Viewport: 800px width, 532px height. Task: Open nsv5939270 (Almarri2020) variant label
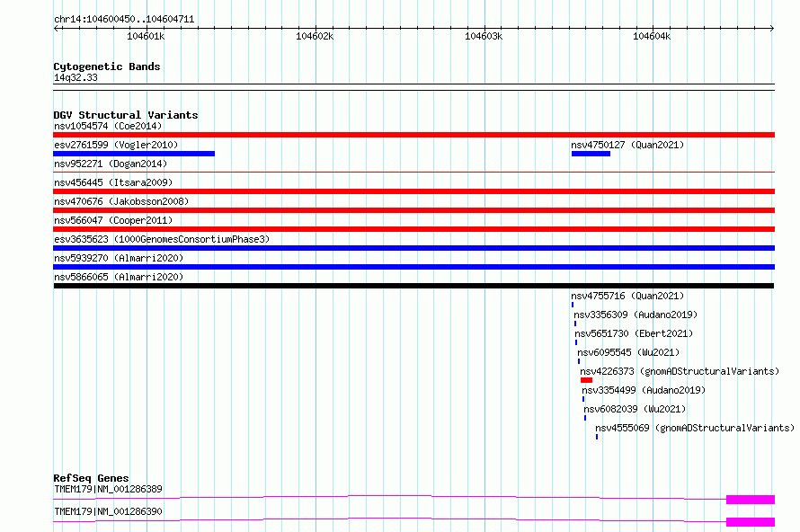pos(119,258)
